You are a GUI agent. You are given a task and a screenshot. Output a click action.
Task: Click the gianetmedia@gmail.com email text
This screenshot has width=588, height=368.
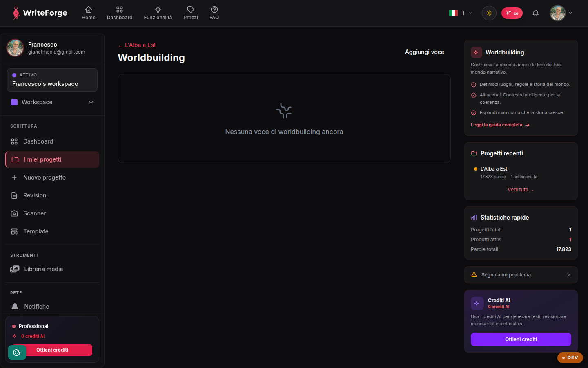pyautogui.click(x=57, y=52)
